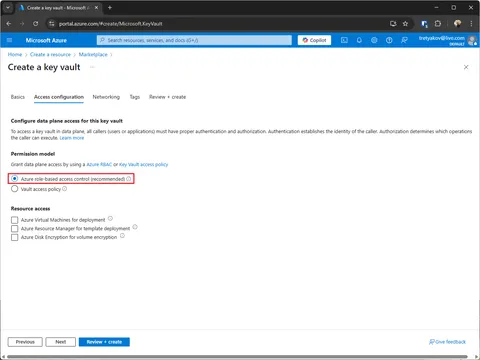Switch to the Networking tab

106,97
